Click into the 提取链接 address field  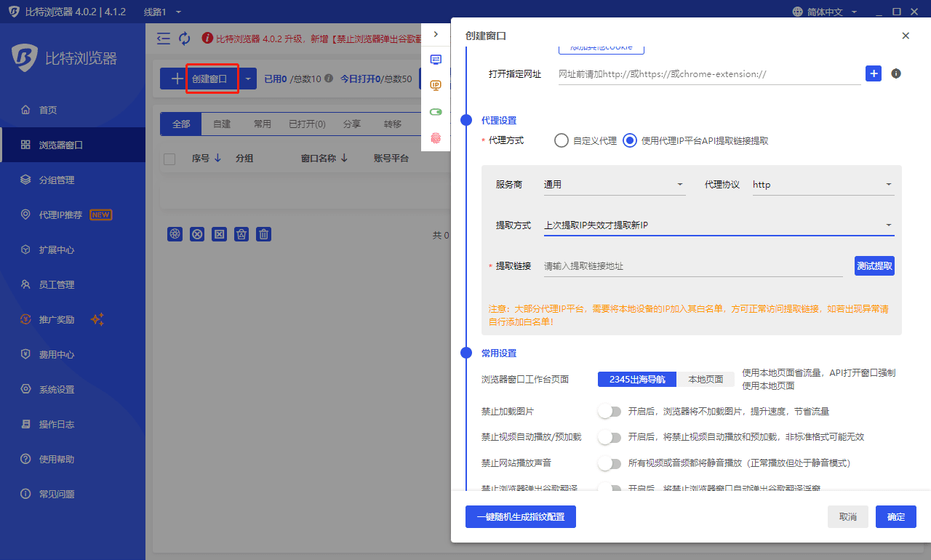click(693, 266)
